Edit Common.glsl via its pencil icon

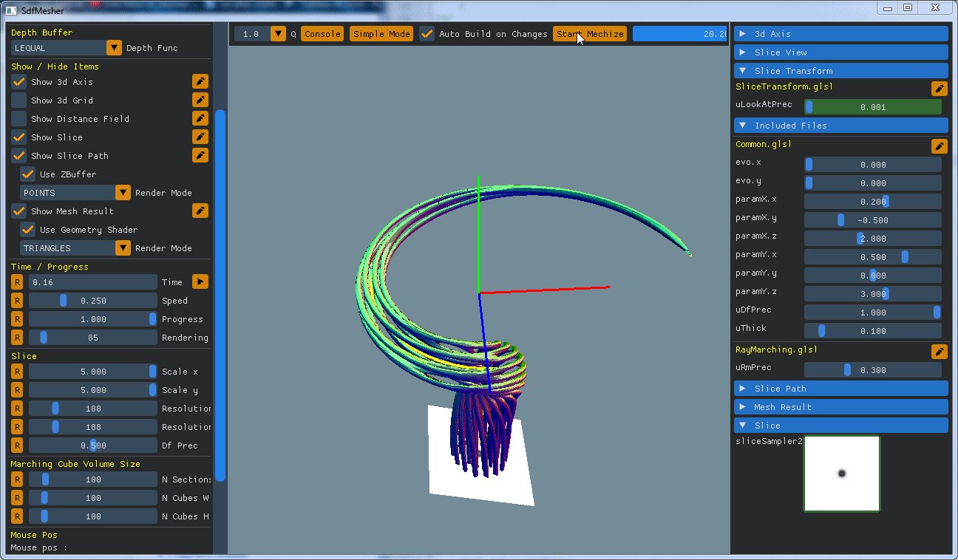tap(938, 146)
